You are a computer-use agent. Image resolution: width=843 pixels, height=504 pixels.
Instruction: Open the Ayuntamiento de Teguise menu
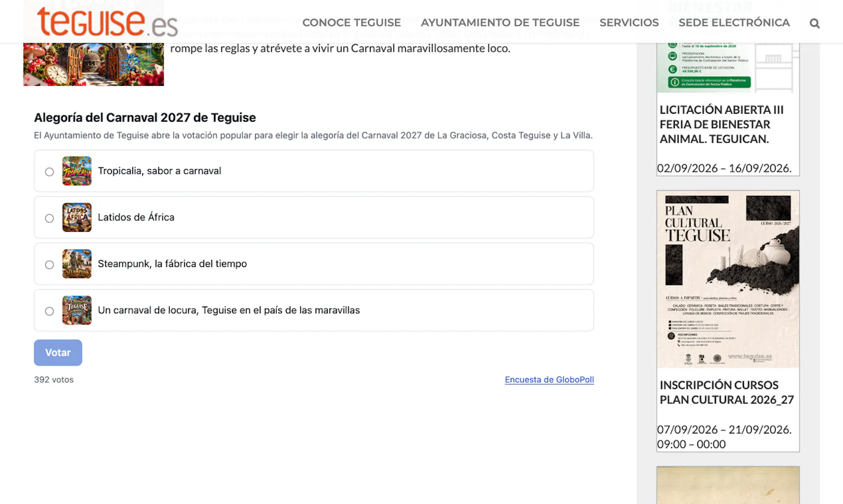(500, 23)
